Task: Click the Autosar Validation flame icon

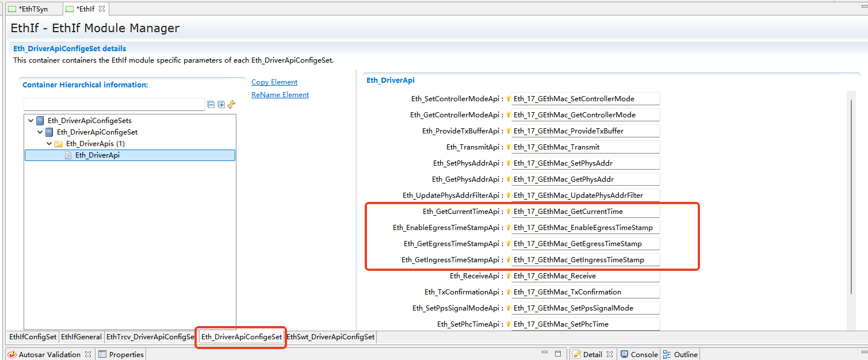Action: click(x=13, y=354)
